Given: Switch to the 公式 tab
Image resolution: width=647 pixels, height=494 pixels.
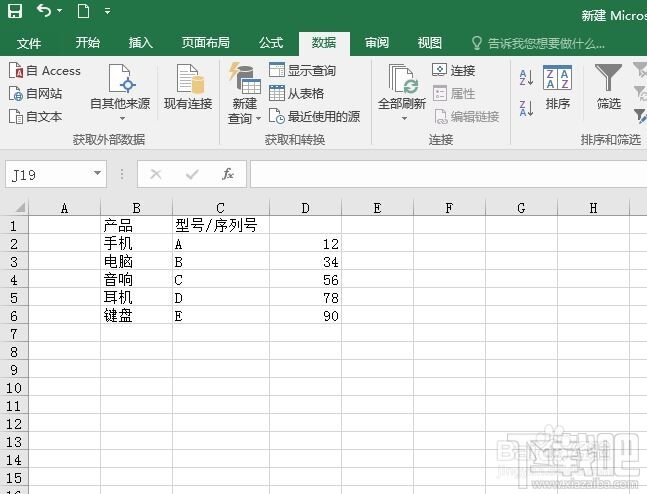Looking at the screenshot, I should [x=271, y=43].
